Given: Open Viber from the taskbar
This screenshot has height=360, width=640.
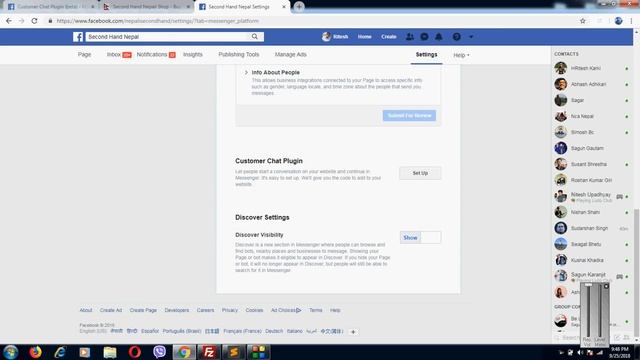Looking at the screenshot, I should [x=160, y=352].
